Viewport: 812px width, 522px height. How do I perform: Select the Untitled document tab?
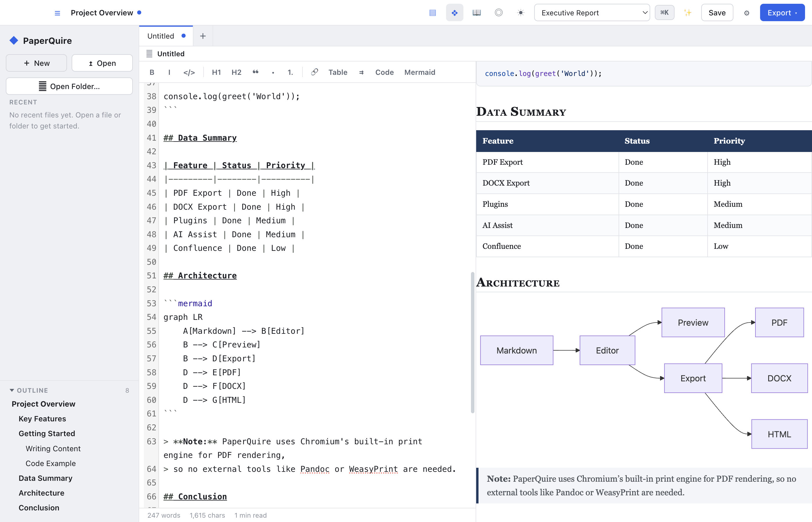point(166,36)
